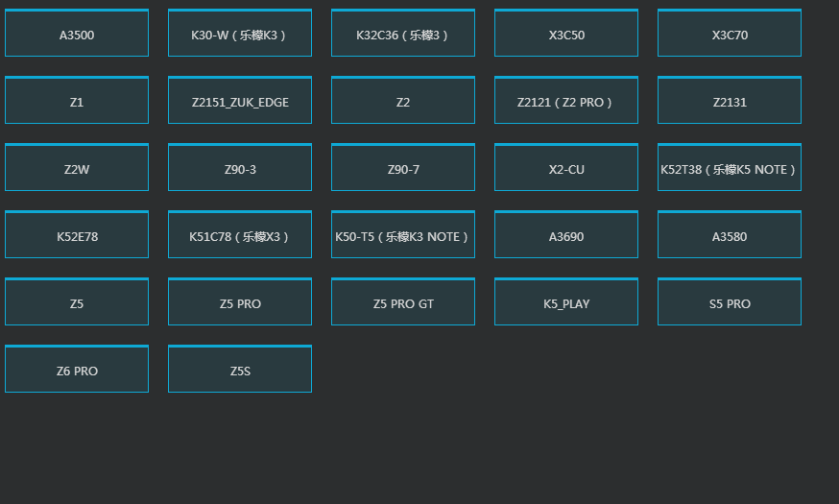Viewport: 839px width, 504px height.
Task: Choose the Z5 PRO GT device
Action: tap(403, 301)
